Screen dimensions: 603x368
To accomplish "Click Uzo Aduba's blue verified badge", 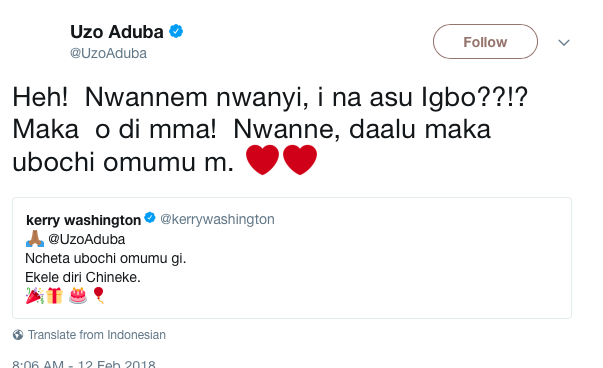I will [176, 31].
